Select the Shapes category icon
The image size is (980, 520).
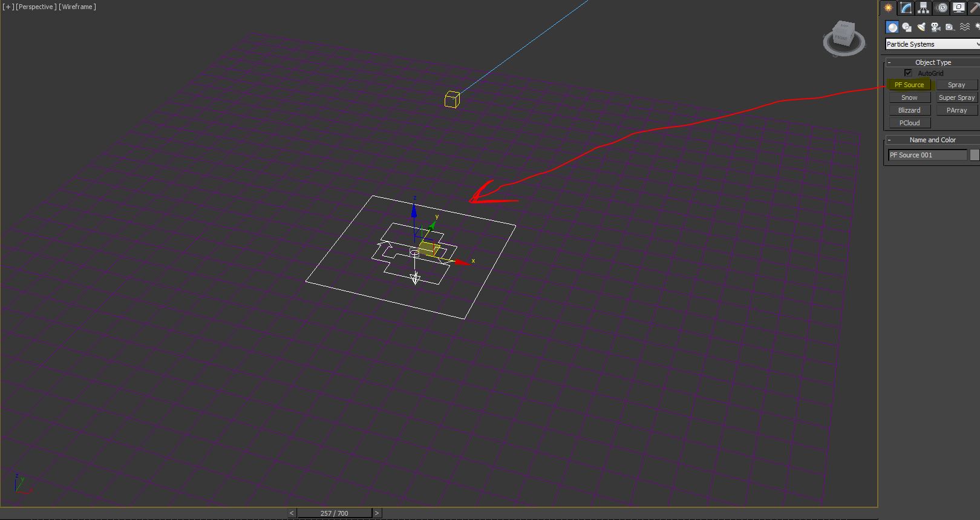point(907,27)
